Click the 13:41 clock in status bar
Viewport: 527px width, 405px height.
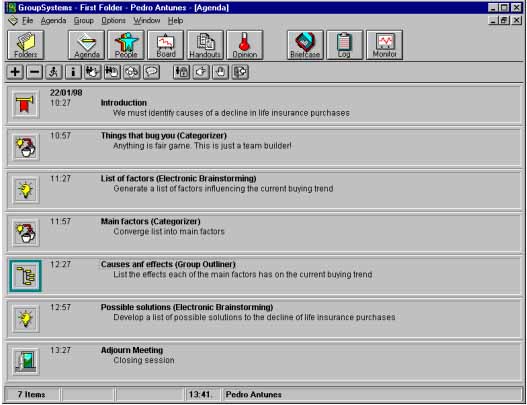199,395
